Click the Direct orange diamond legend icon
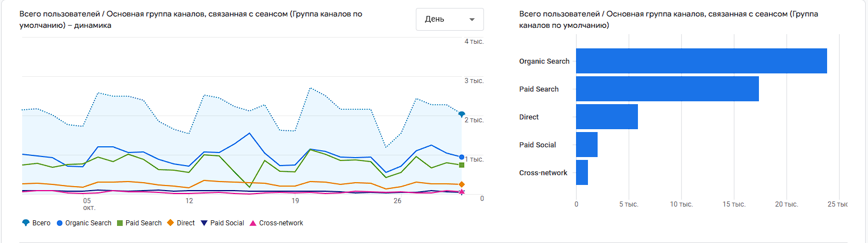The height and width of the screenshot is (243, 868). coord(170,223)
